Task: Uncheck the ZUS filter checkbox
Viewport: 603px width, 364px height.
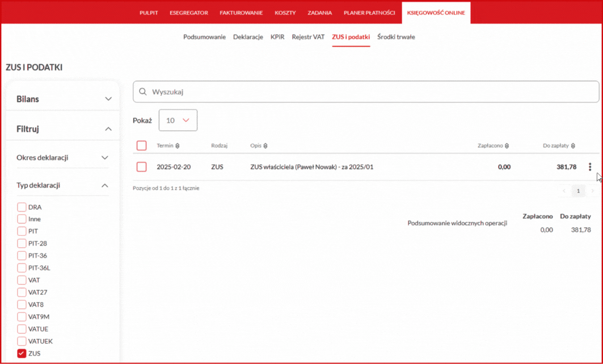Action: point(22,354)
